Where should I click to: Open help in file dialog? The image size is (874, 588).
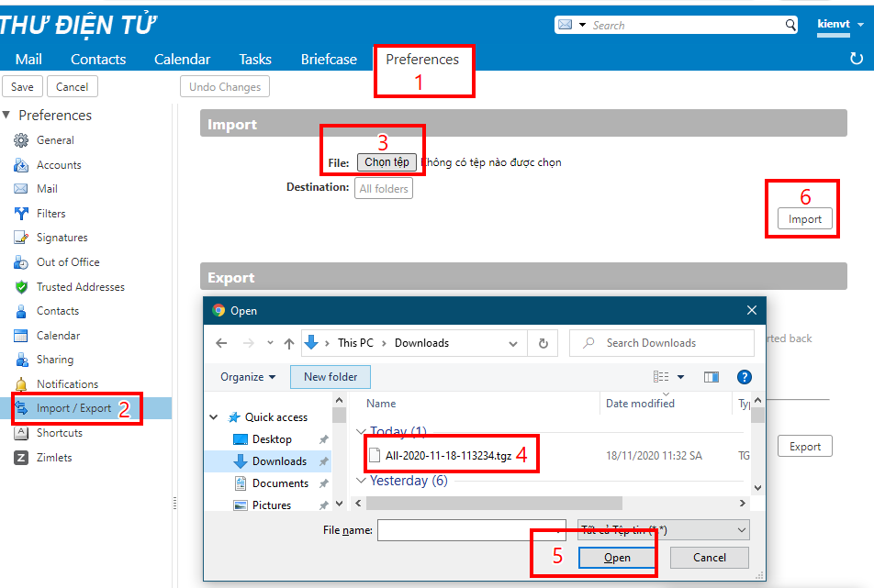[745, 377]
